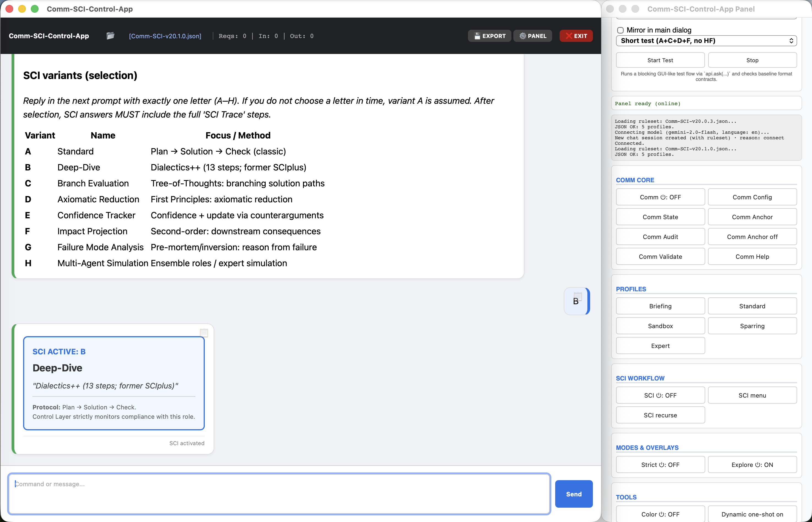Toggle Explore overlay ON button

[752, 465]
